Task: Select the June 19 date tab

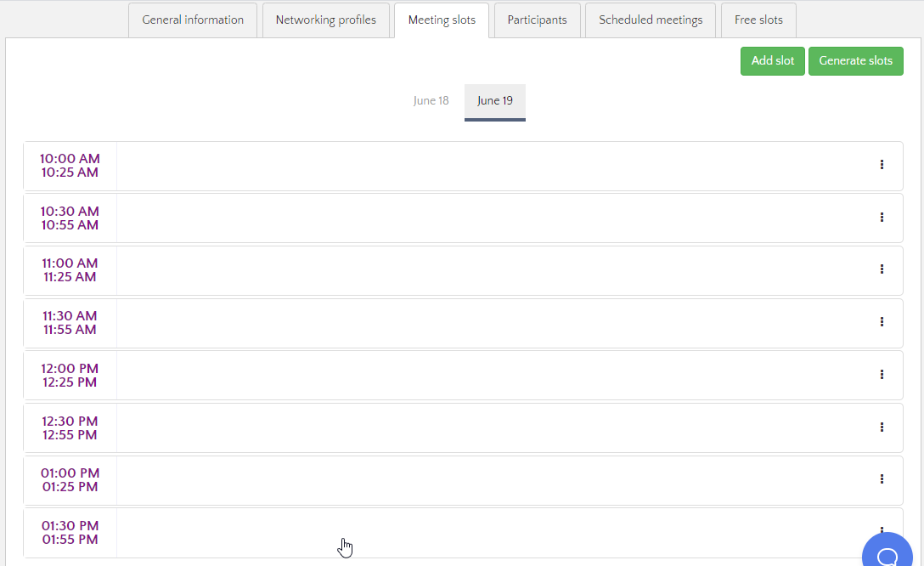Action: (495, 101)
